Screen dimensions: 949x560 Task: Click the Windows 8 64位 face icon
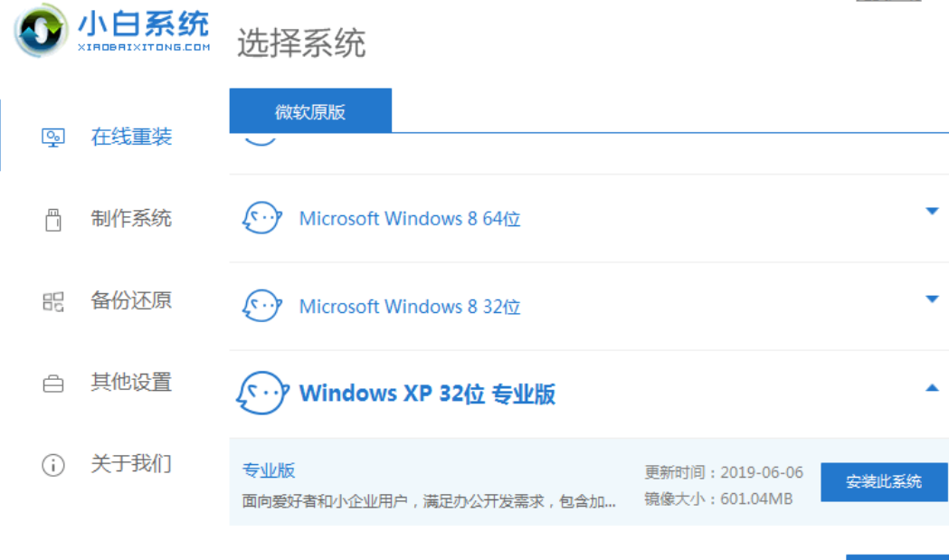tap(261, 218)
